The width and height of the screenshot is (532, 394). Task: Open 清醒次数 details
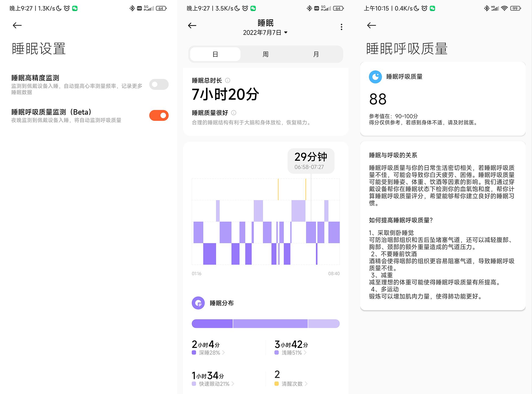(x=307, y=384)
